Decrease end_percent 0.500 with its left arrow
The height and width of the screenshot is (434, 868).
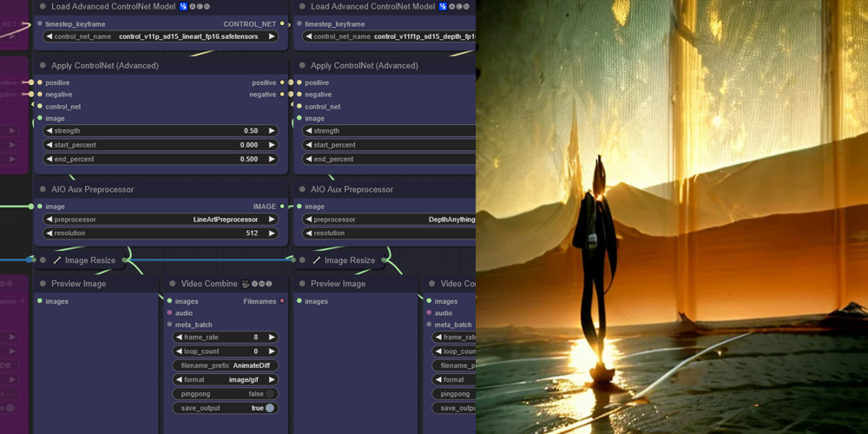[49, 159]
